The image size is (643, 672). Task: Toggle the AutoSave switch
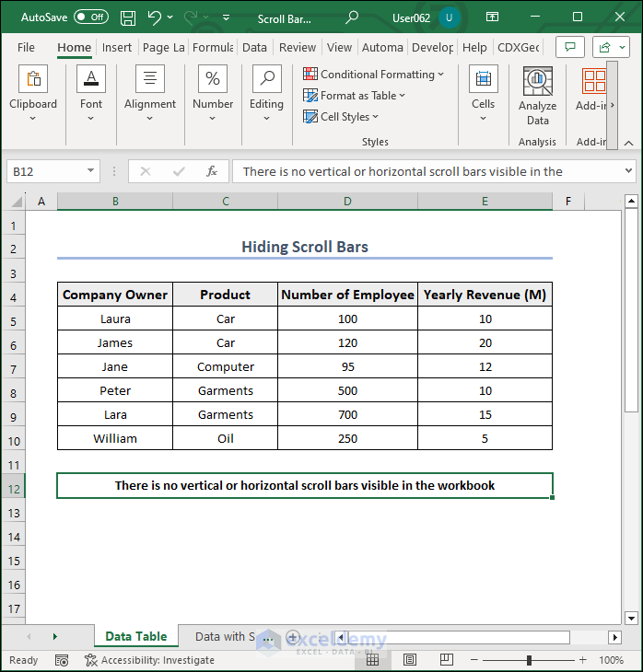pyautogui.click(x=91, y=17)
